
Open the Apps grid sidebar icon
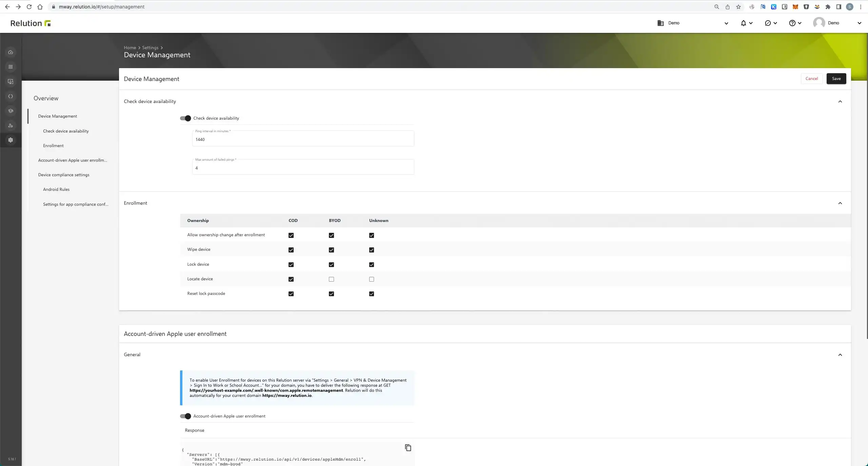click(x=11, y=67)
